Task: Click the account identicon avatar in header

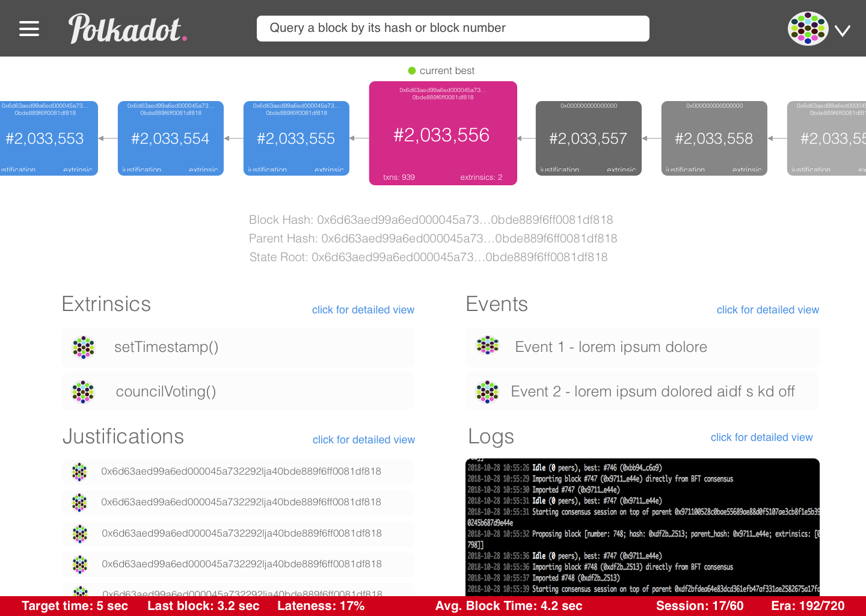Action: [x=808, y=28]
